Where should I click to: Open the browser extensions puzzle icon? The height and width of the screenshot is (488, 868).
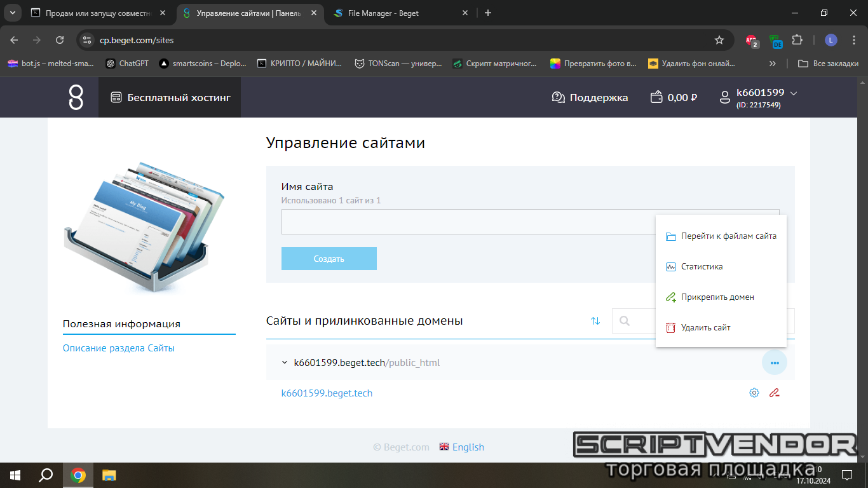(x=797, y=40)
